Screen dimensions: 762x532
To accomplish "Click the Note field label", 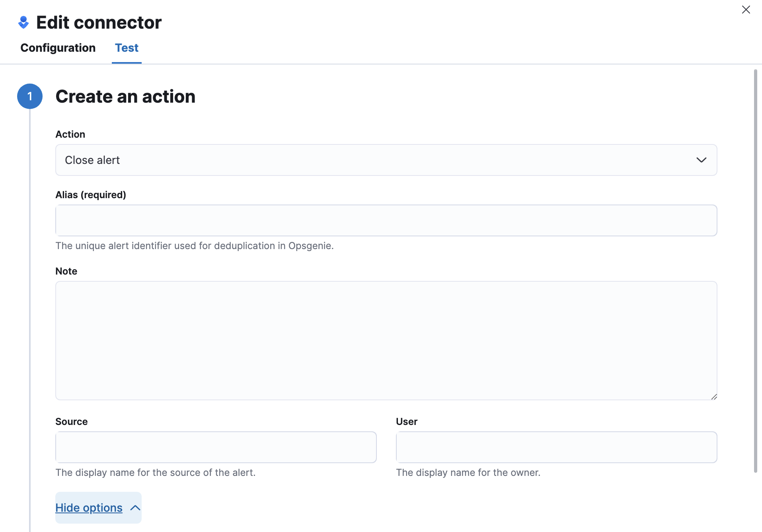I will 66,271.
